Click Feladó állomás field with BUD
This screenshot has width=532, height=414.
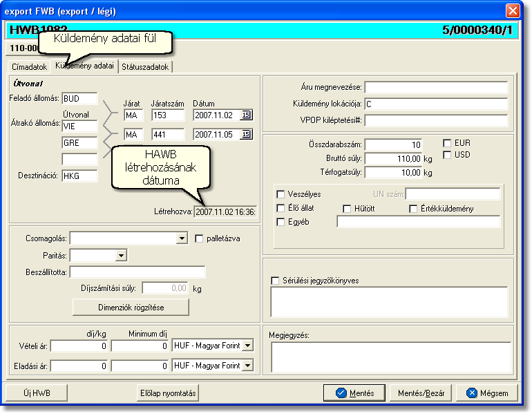[x=79, y=99]
